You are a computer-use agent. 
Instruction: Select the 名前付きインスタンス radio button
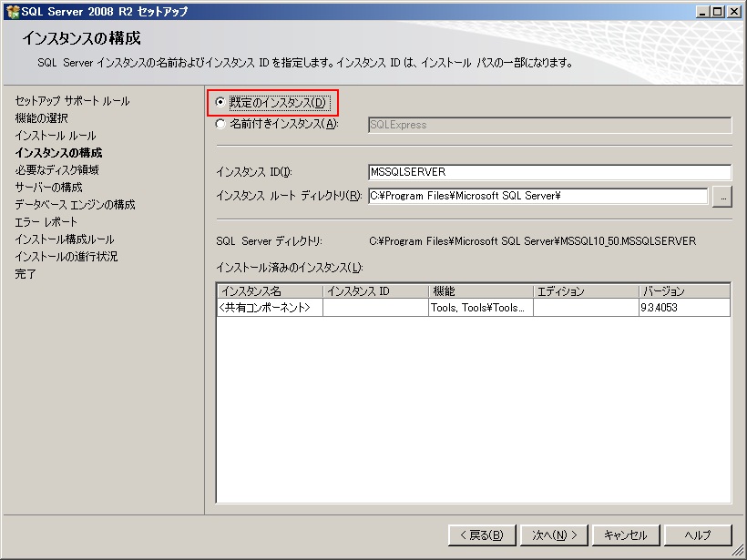point(220,124)
